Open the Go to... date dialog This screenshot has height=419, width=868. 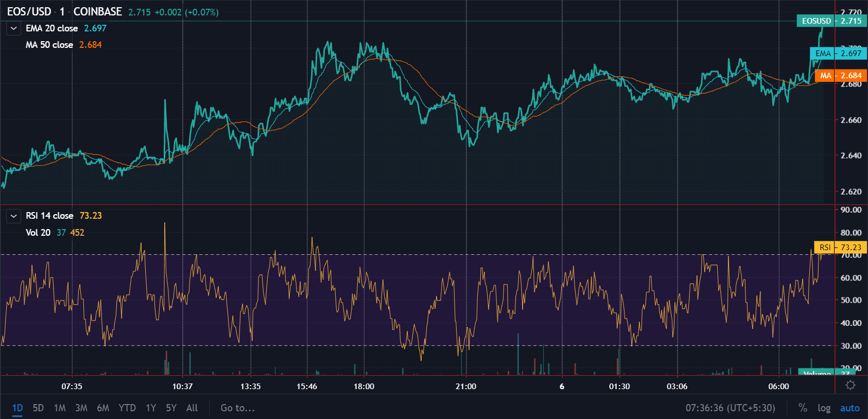click(238, 408)
